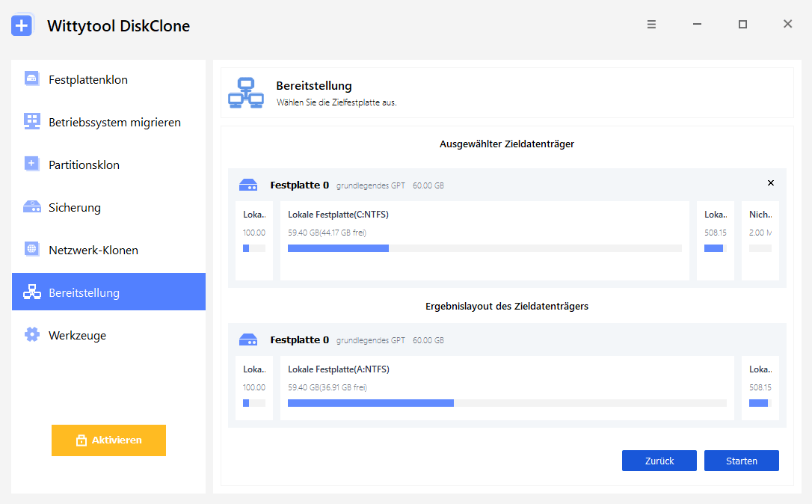The image size is (812, 504).
Task: Click the Loka.. 508.15 partition in result layout
Action: [760, 388]
